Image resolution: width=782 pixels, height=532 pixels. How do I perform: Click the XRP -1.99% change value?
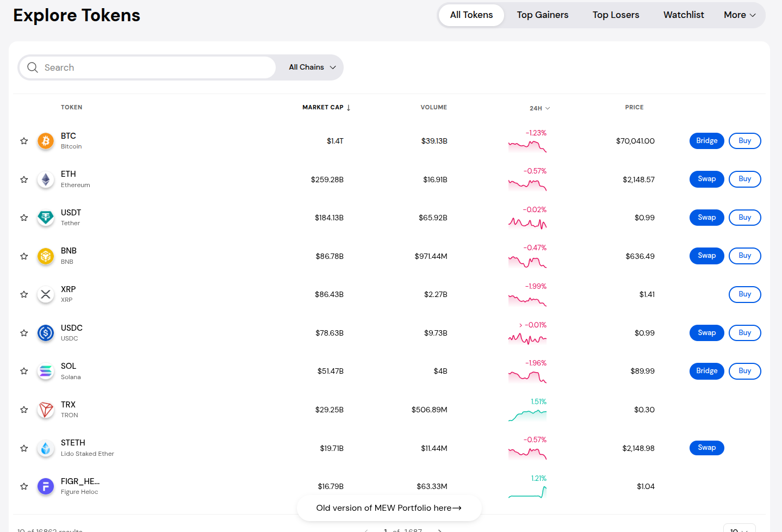[x=536, y=287]
